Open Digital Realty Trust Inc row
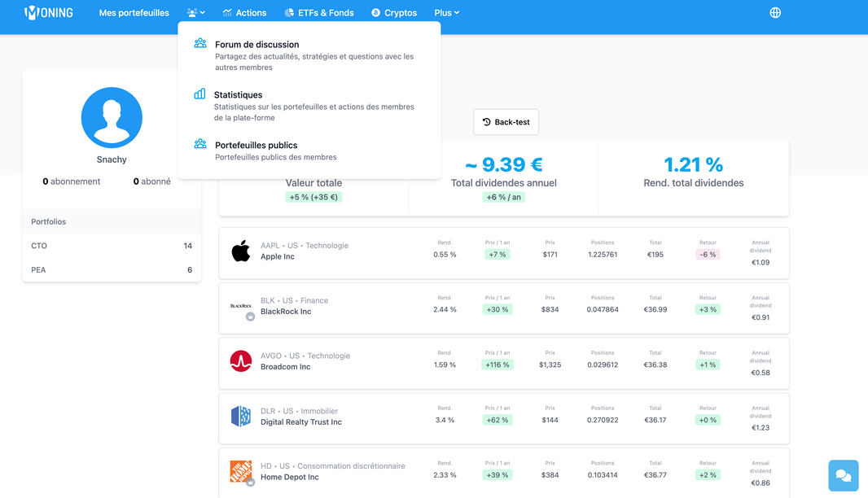This screenshot has height=498, width=868. [504, 419]
